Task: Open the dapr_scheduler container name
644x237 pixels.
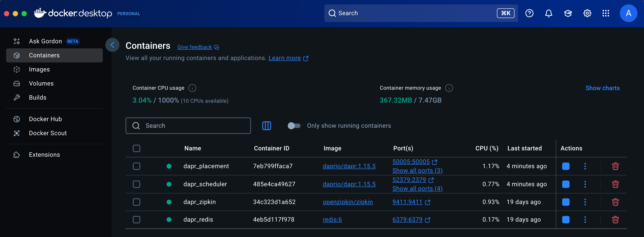Action: click(205, 184)
